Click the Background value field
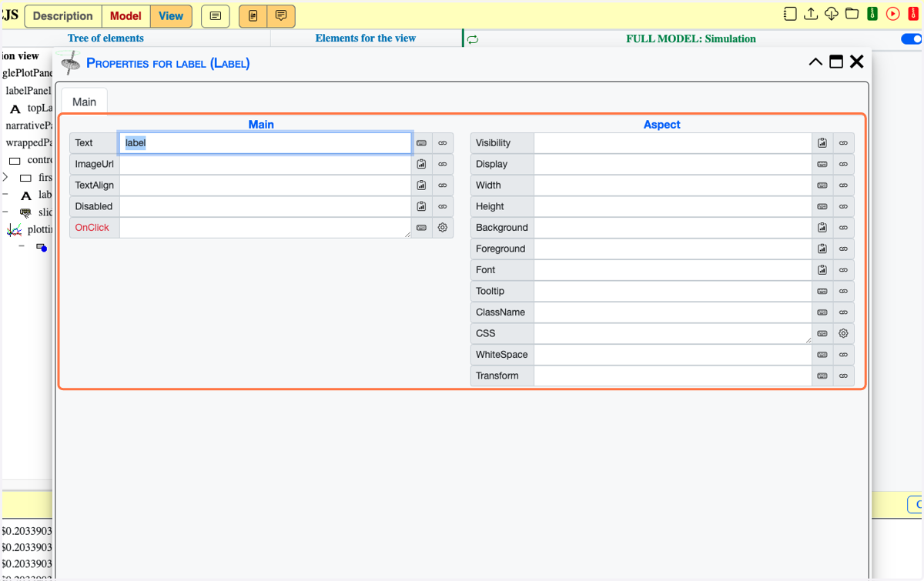Viewport: 924px width, 581px height. tap(673, 228)
